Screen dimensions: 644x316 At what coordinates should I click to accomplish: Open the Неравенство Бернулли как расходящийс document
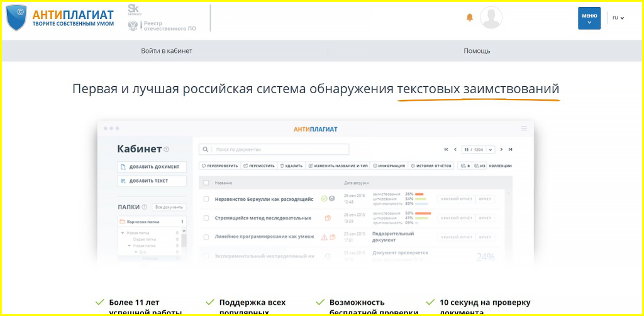point(264,199)
